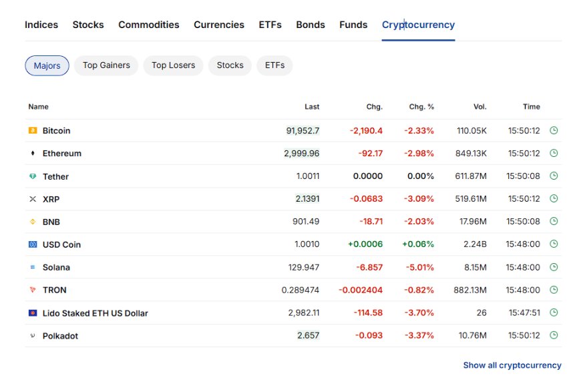Screen dimensions: 581x392
Task: Open the Currencies tab
Action: pos(219,25)
